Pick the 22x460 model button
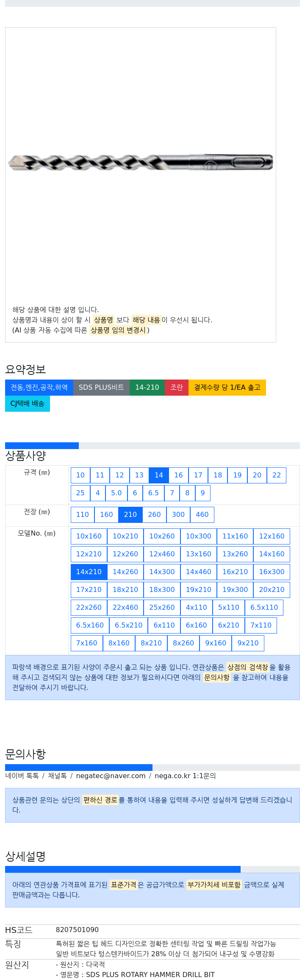The image size is (305, 980). (125, 608)
